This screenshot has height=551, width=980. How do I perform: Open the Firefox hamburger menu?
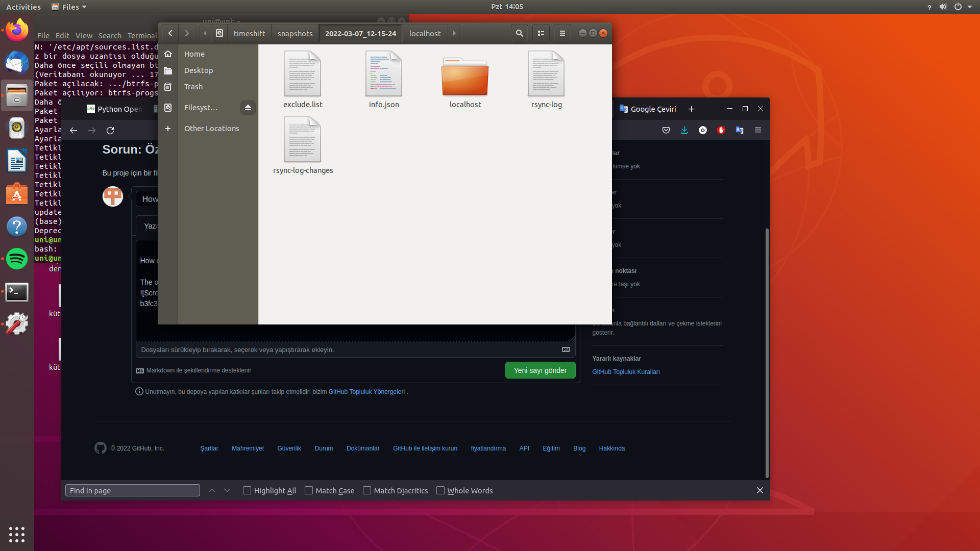pos(758,130)
